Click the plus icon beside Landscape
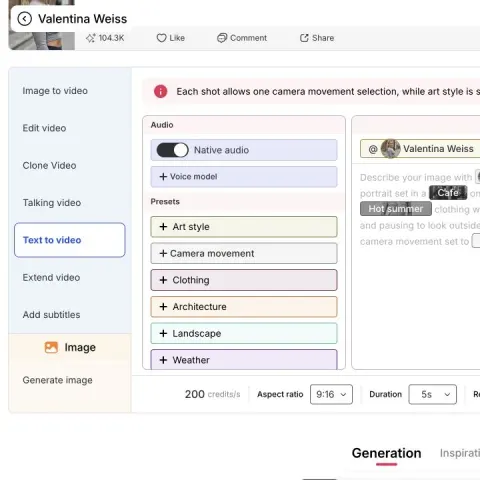The height and width of the screenshot is (480, 480). (163, 333)
